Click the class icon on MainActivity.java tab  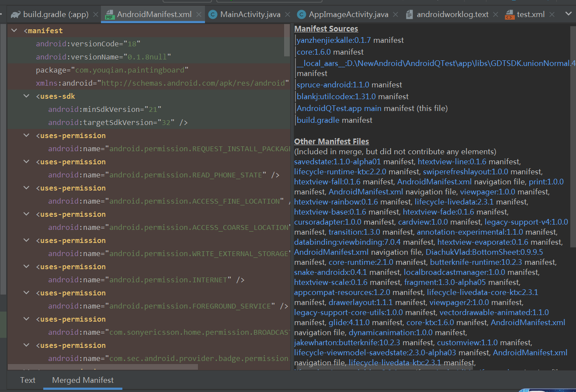click(x=213, y=14)
